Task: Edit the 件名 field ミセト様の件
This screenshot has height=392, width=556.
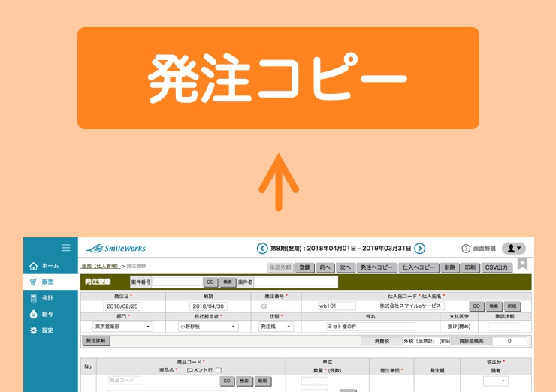Action: click(x=370, y=327)
